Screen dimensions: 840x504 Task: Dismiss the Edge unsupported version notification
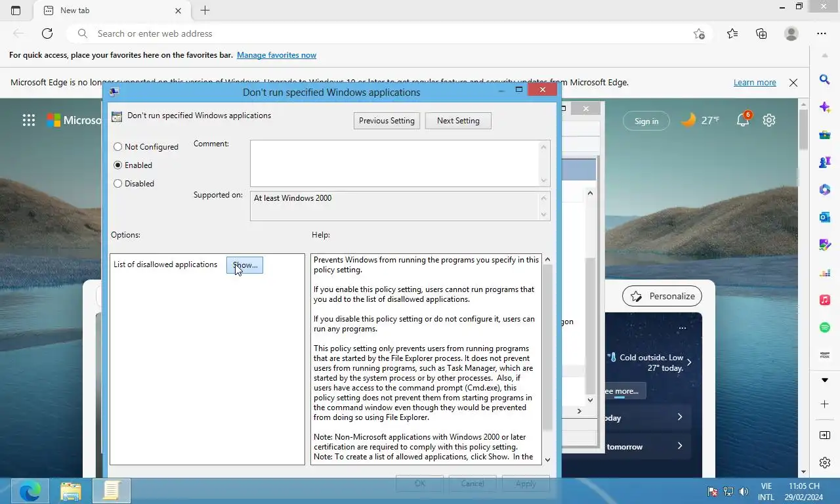793,83
